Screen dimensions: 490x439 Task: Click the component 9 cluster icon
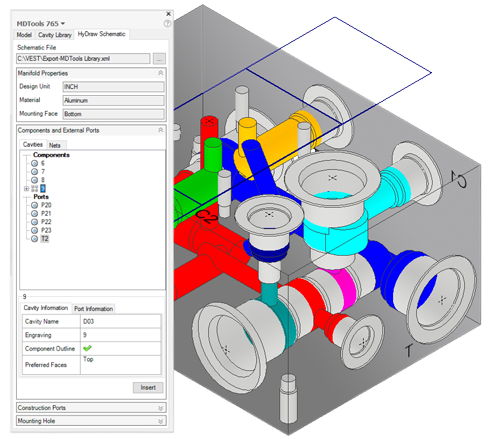pos(35,189)
